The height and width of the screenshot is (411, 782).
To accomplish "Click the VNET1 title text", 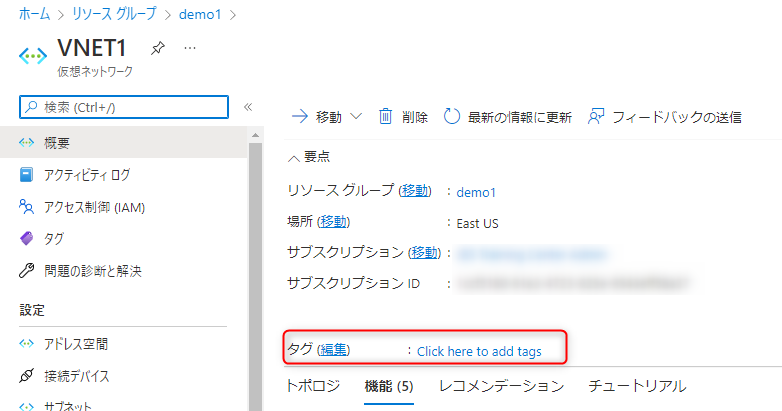I will [92, 48].
